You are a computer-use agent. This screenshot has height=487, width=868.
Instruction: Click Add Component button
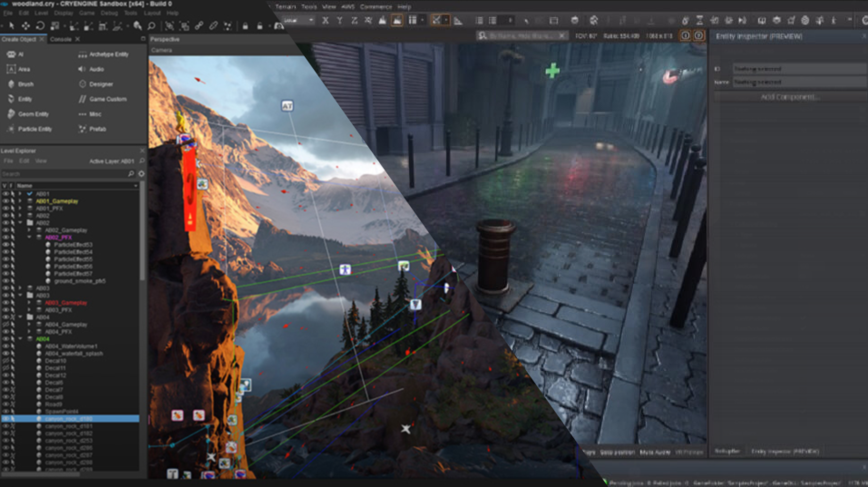click(790, 97)
